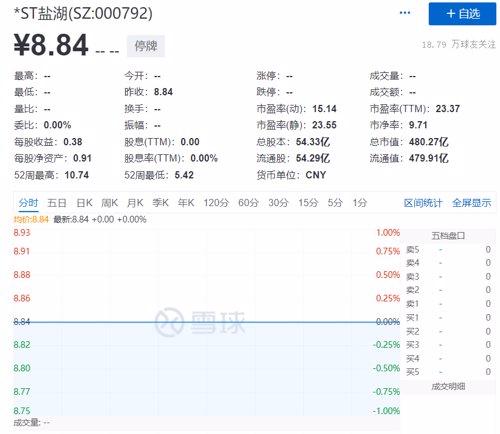Add stock with the 自选 button
The width and height of the screenshot is (500, 434).
coord(462,14)
